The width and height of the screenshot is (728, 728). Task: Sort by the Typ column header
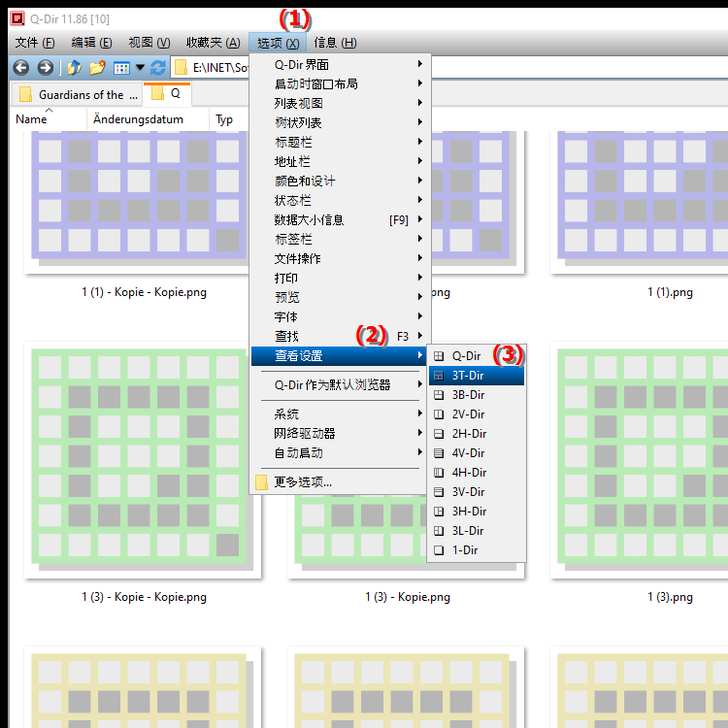tap(228, 119)
